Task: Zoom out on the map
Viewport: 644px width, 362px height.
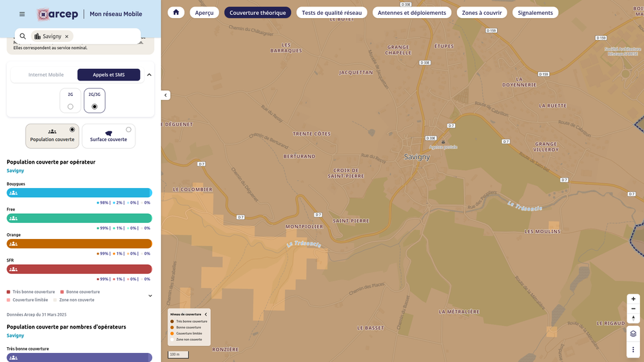Action: click(x=633, y=309)
